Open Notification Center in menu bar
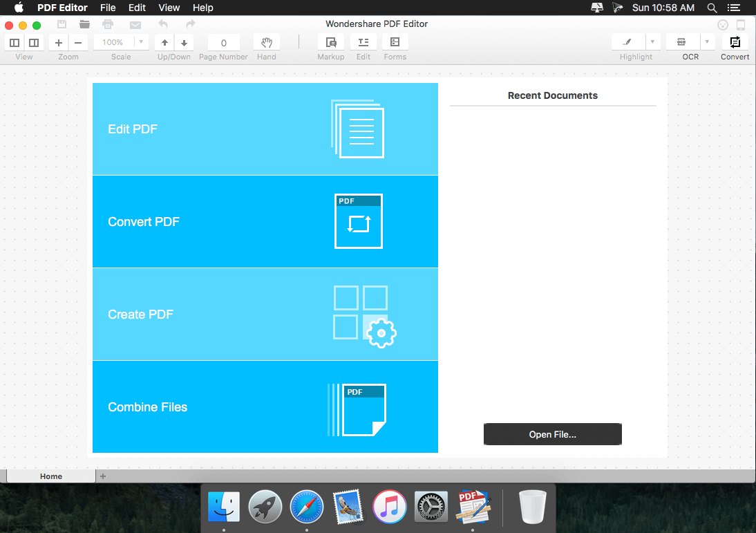Image resolution: width=756 pixels, height=533 pixels. point(734,8)
